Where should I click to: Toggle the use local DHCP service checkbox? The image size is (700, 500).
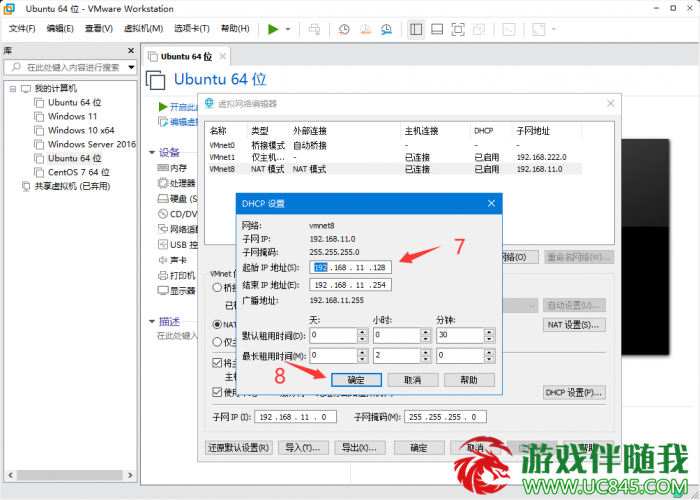(x=217, y=392)
